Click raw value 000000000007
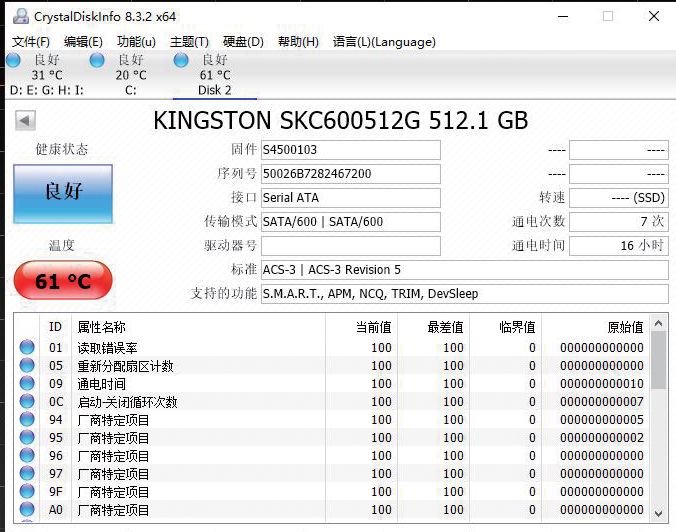This screenshot has height=532, width=676. pos(602,402)
